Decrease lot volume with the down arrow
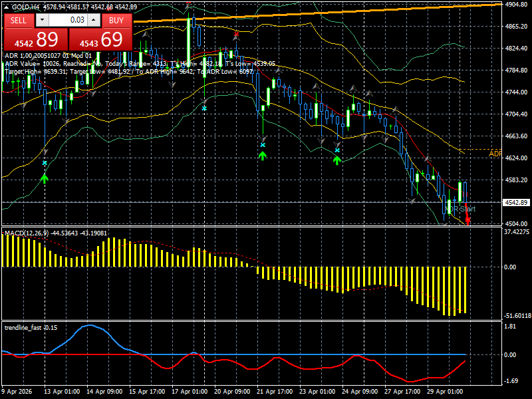 [42, 20]
